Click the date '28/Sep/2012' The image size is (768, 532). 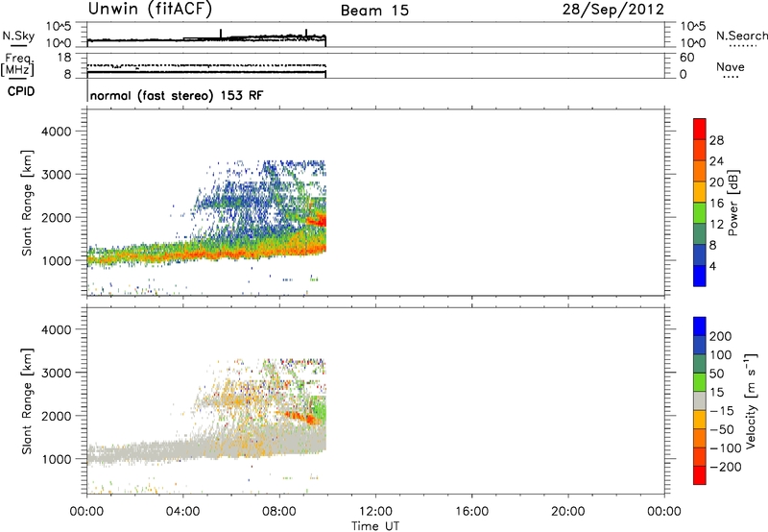coord(612,10)
